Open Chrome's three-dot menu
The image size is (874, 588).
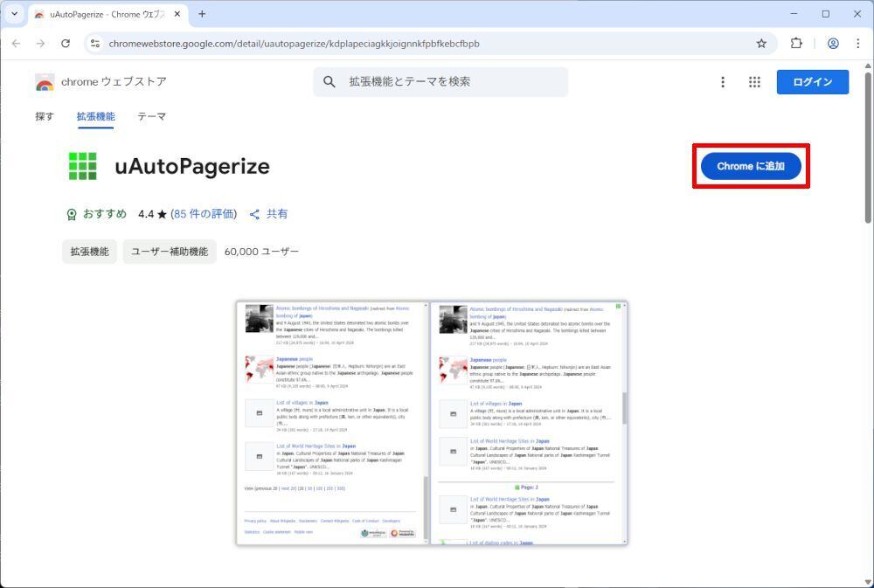click(x=858, y=44)
